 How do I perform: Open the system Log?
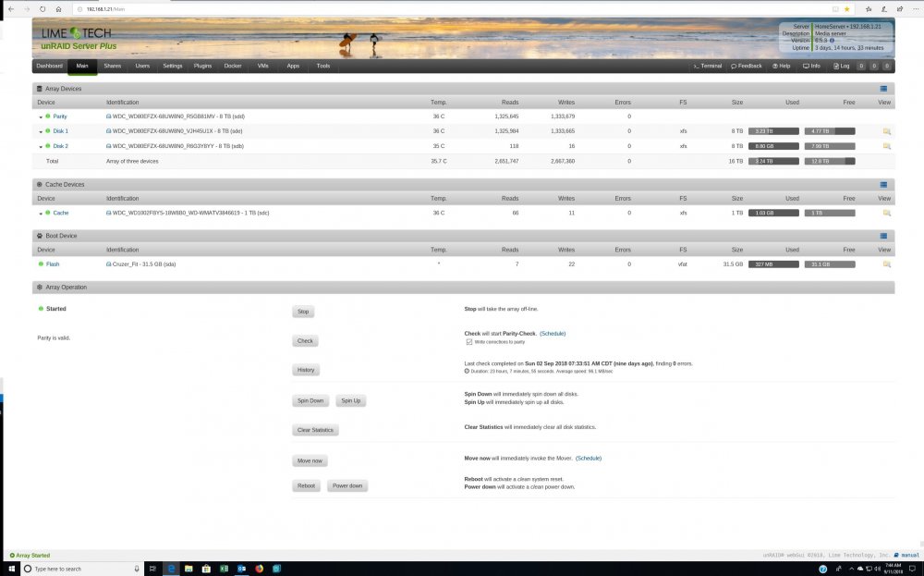coord(841,66)
